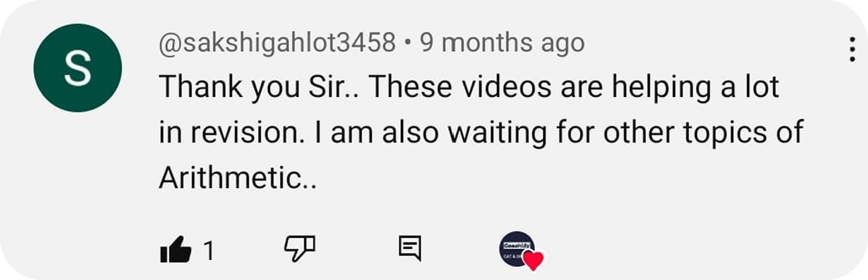Screen dimensions: 868x280
Task: Open @sakshigahlot3458 user channel
Action: (277, 43)
